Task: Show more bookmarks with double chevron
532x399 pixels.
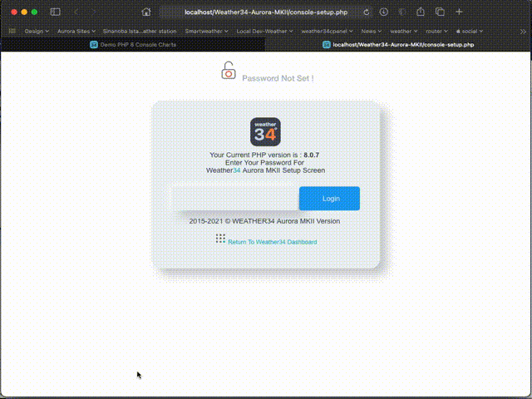Action: point(523,32)
